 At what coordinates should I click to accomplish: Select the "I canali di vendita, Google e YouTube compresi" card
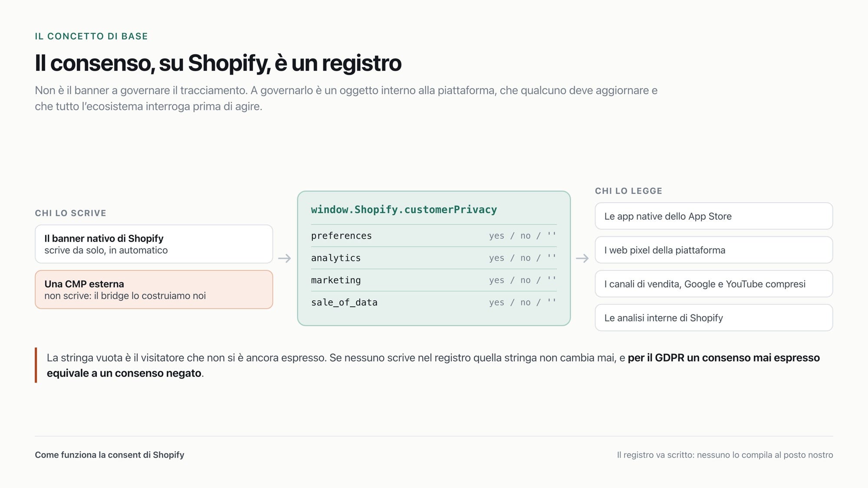714,284
